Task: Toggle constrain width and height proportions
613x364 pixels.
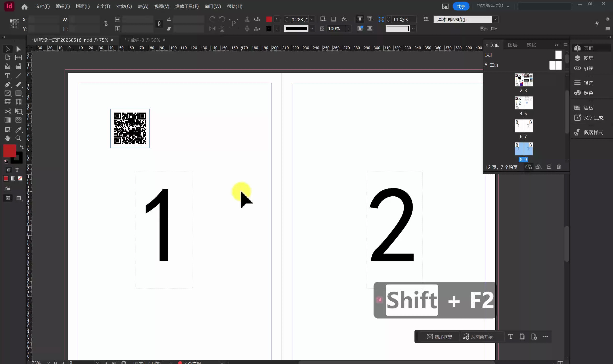Action: point(106,23)
